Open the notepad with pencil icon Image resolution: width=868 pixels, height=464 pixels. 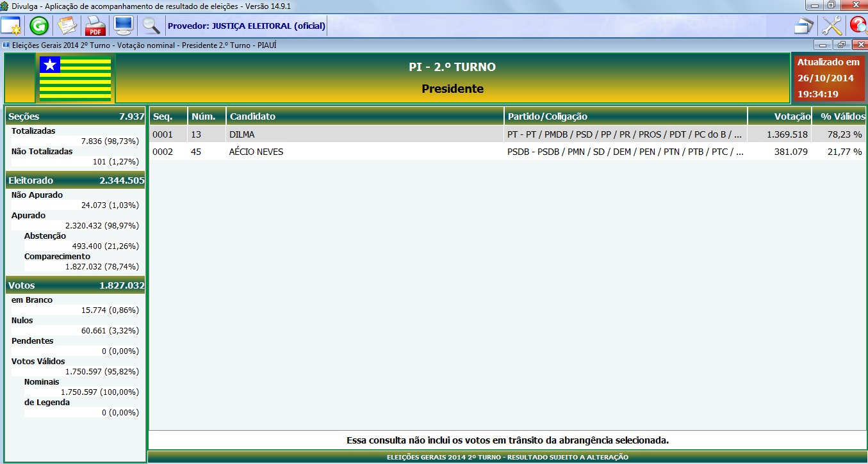67,26
